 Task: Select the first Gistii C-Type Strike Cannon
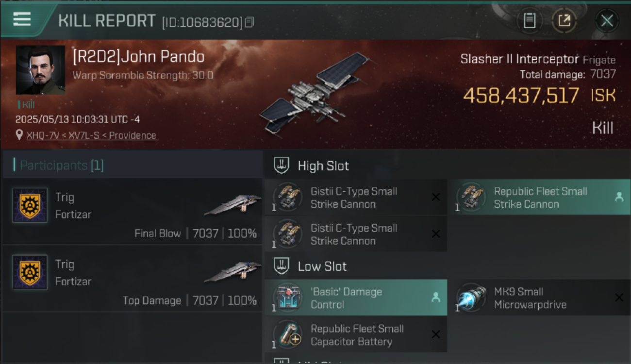356,198
